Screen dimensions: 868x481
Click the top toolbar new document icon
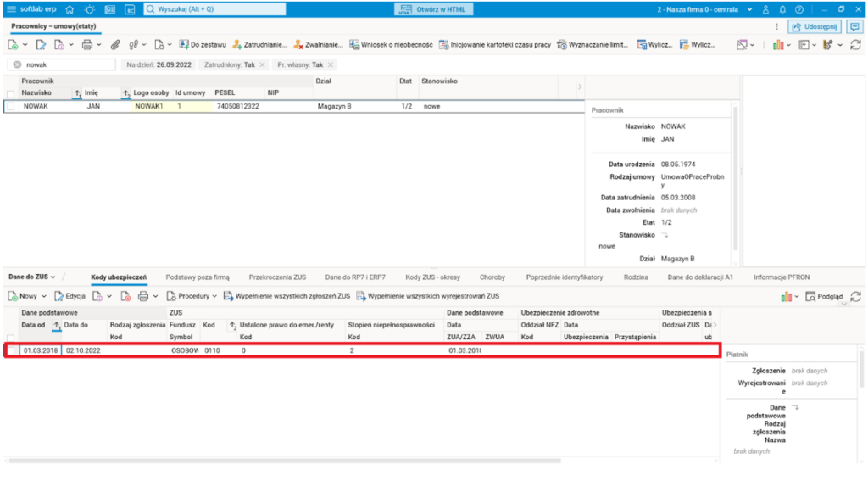click(13, 45)
